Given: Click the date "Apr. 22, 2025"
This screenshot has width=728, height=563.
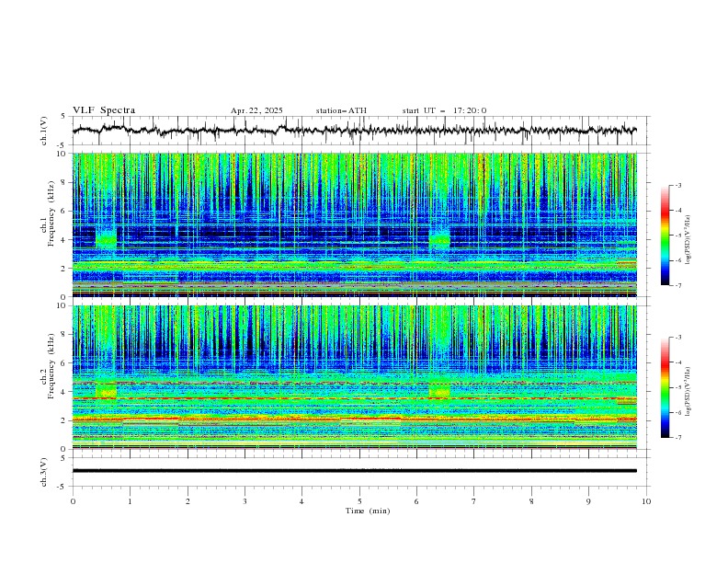Looking at the screenshot, I should [x=256, y=110].
